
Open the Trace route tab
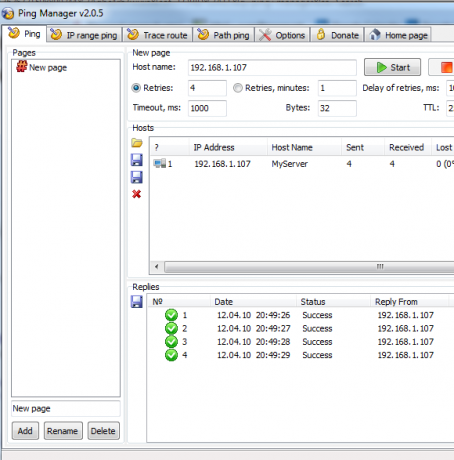click(x=158, y=35)
